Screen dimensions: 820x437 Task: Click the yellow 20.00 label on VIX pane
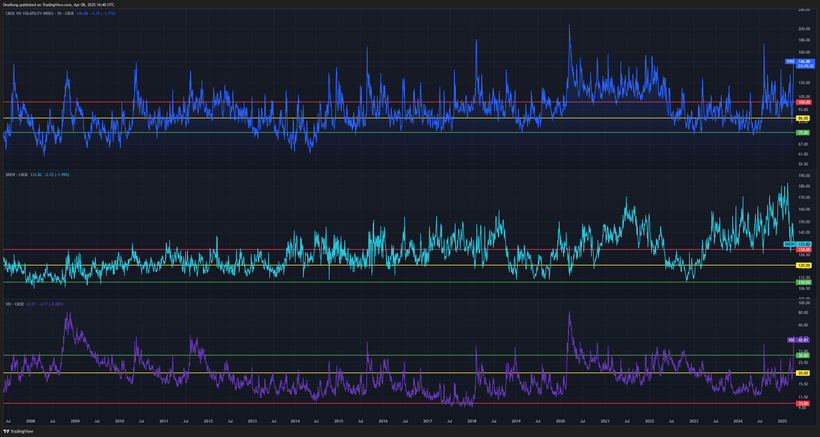802,374
